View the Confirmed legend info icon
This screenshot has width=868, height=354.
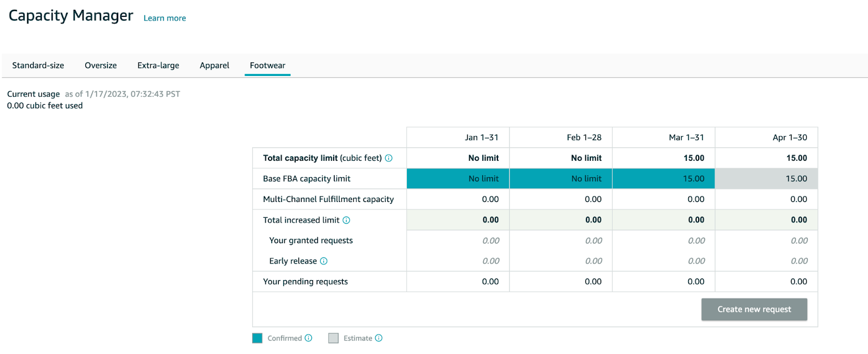[308, 338]
